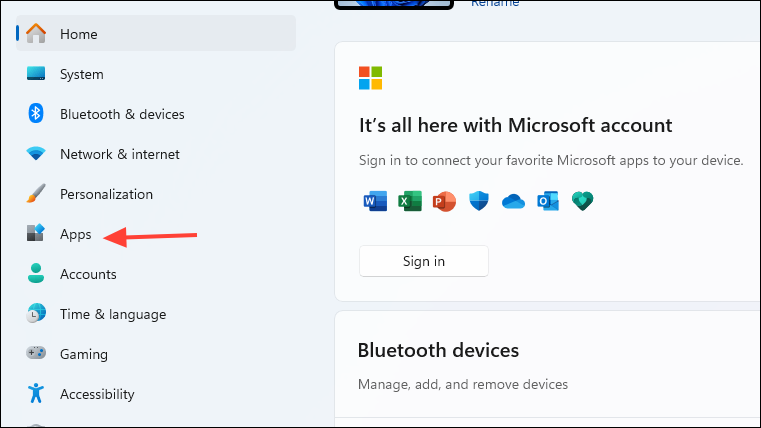Click the Excel app icon

tap(410, 201)
